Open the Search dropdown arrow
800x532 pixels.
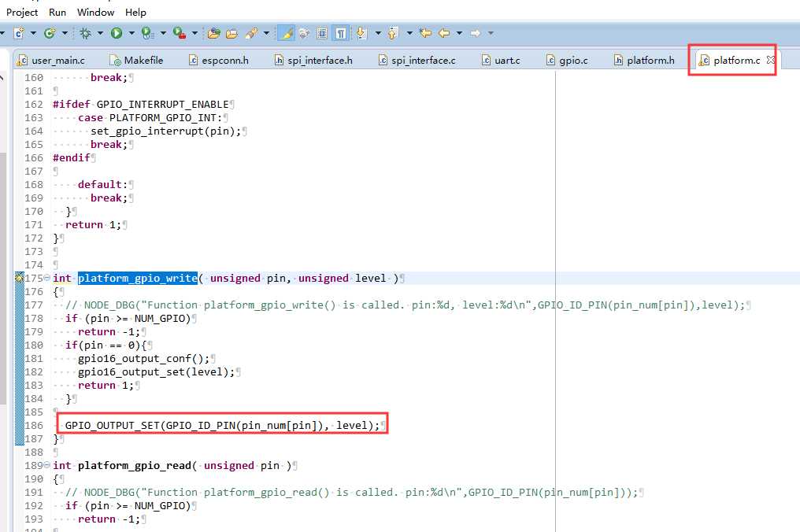(x=266, y=33)
